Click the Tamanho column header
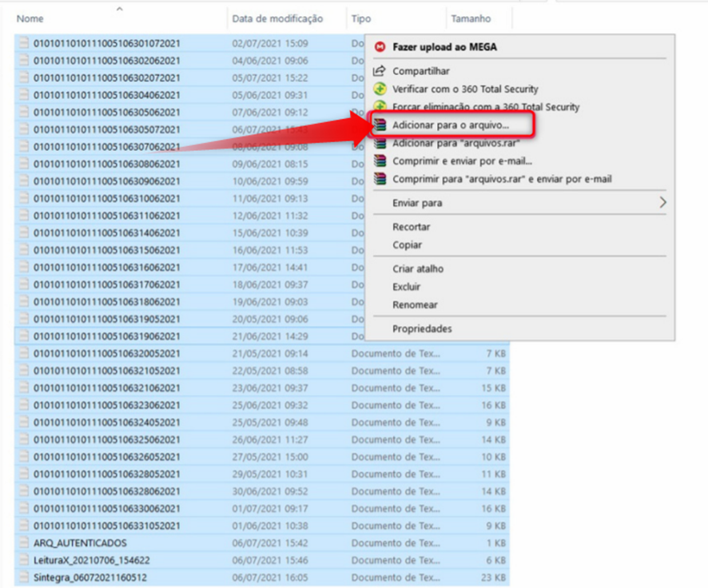This screenshot has width=708, height=588. pyautogui.click(x=471, y=19)
